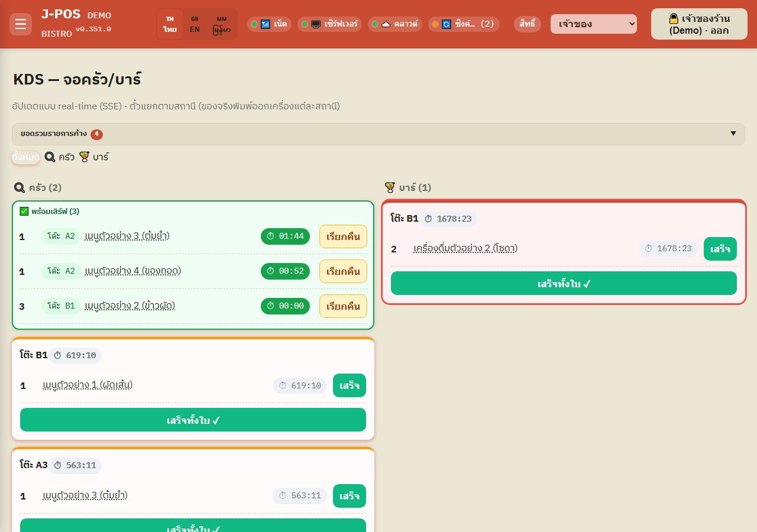
Task: Click the sync status badge with (2)
Action: [x=464, y=24]
